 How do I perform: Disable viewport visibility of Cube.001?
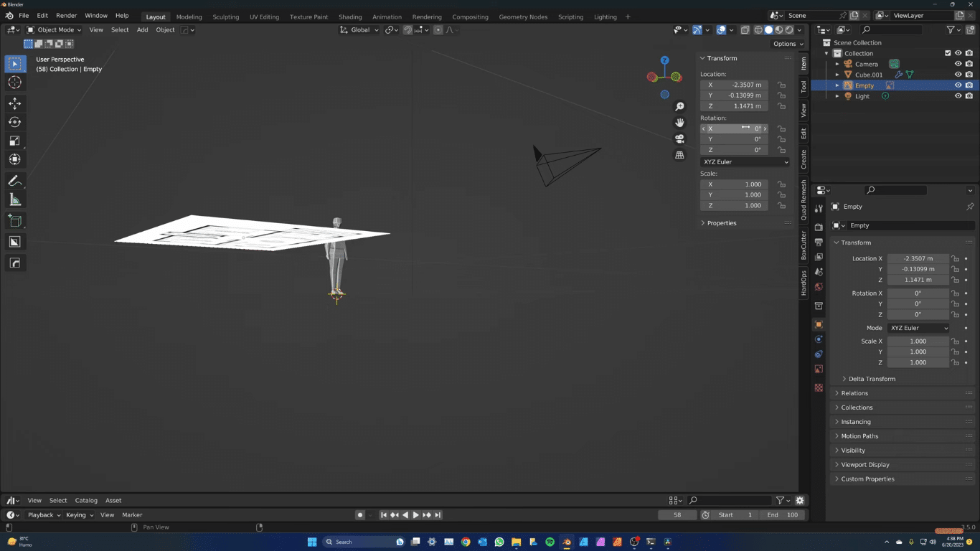[x=958, y=75]
